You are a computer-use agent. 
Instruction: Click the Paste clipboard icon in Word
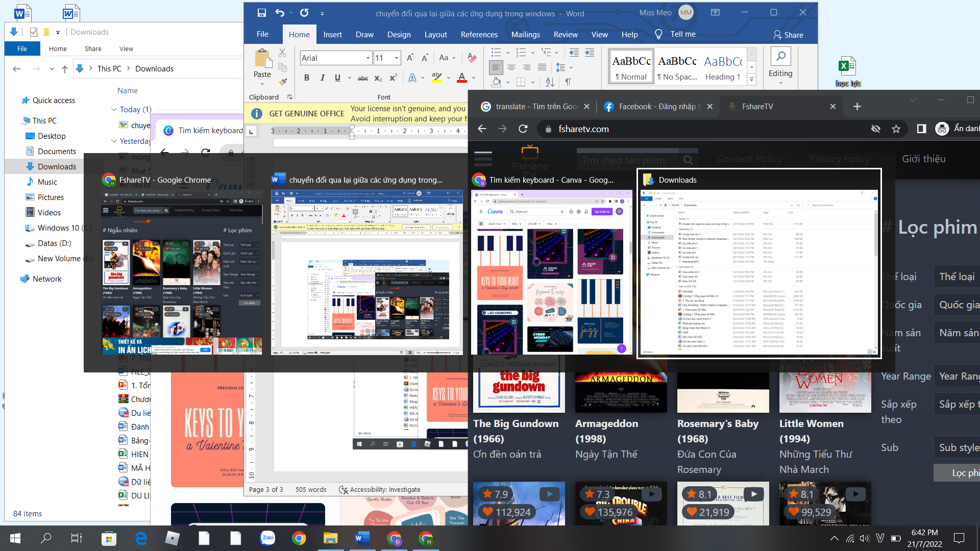coord(262,59)
